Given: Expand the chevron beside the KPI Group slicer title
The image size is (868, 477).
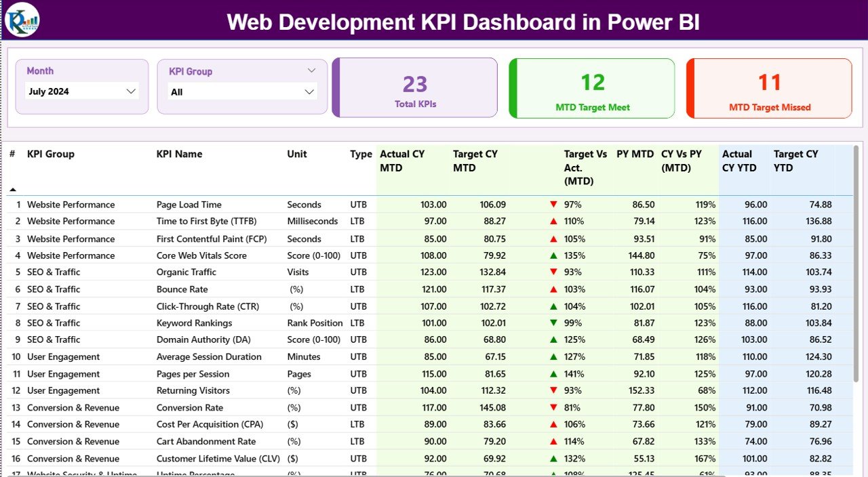Looking at the screenshot, I should (x=311, y=70).
